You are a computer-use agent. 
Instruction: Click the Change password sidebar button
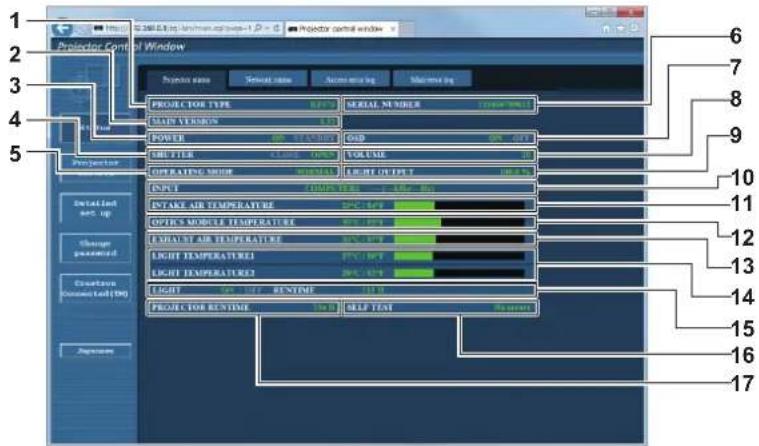(x=95, y=248)
